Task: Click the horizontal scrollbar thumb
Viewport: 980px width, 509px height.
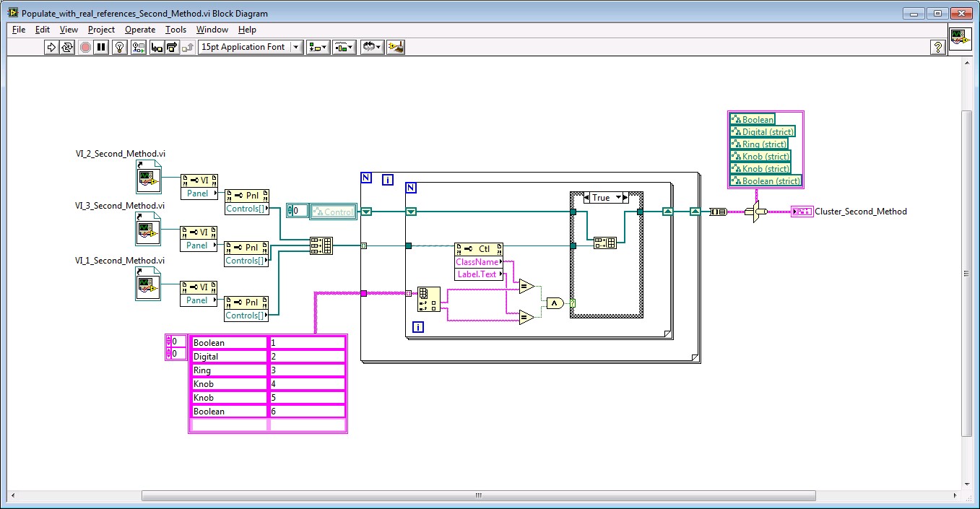Action: coord(478,496)
